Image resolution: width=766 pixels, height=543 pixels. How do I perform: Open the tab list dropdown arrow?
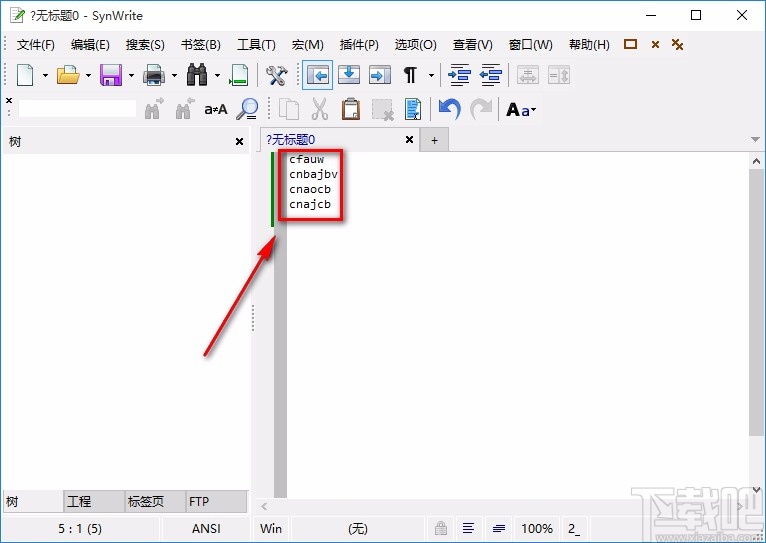(x=755, y=140)
